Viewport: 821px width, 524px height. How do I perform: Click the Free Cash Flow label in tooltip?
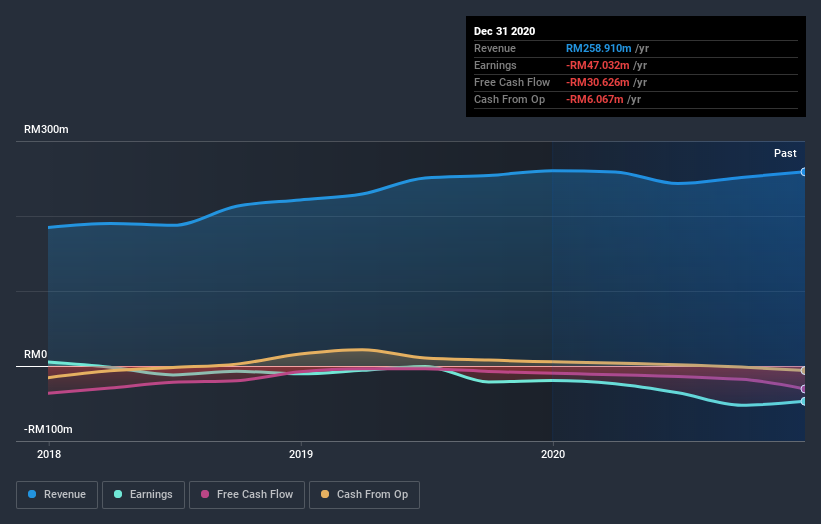(x=512, y=82)
